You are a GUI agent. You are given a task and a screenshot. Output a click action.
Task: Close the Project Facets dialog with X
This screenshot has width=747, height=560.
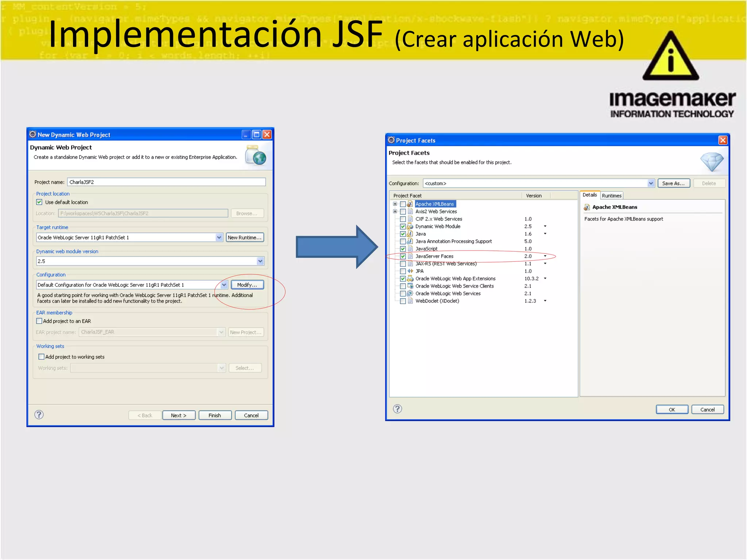tap(723, 140)
